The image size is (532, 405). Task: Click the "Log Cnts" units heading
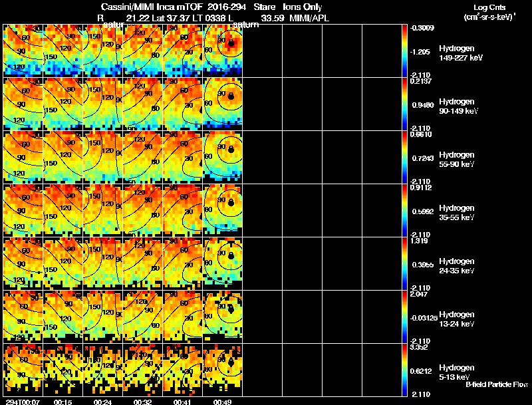point(489,7)
